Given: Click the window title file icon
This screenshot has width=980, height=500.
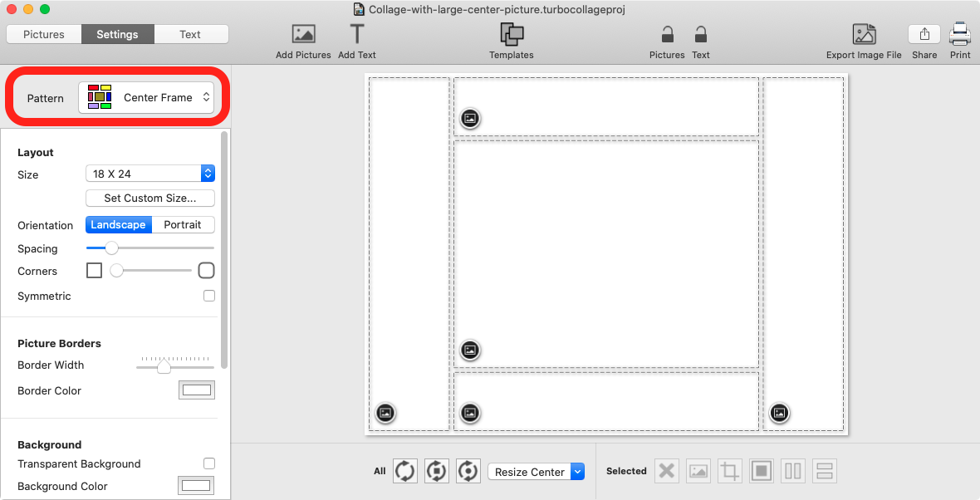Looking at the screenshot, I should coord(359,9).
